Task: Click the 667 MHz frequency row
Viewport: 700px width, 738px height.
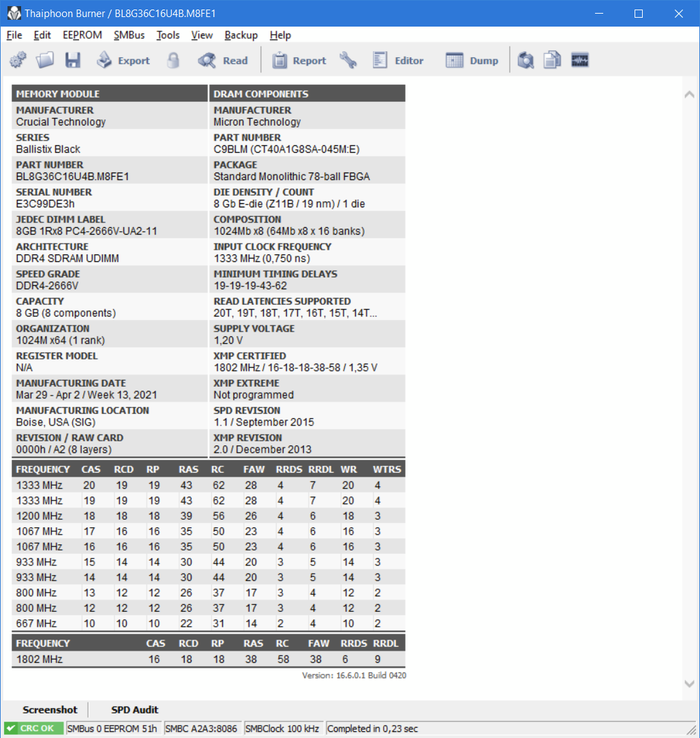Action: click(209, 623)
